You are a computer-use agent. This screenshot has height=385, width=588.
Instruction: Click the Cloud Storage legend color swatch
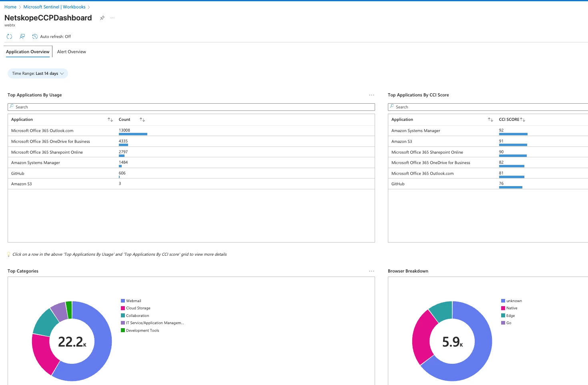pyautogui.click(x=123, y=308)
